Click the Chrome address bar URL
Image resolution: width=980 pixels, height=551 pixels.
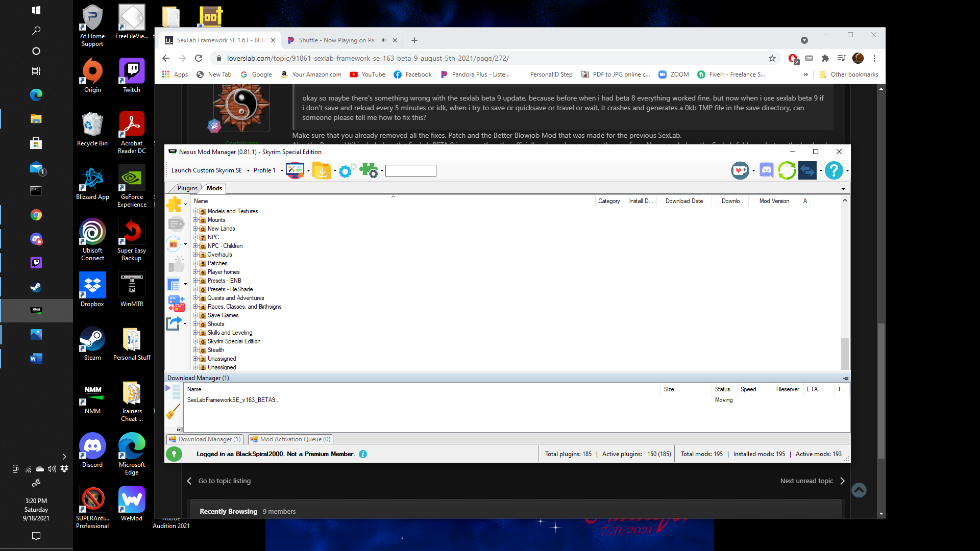point(367,58)
